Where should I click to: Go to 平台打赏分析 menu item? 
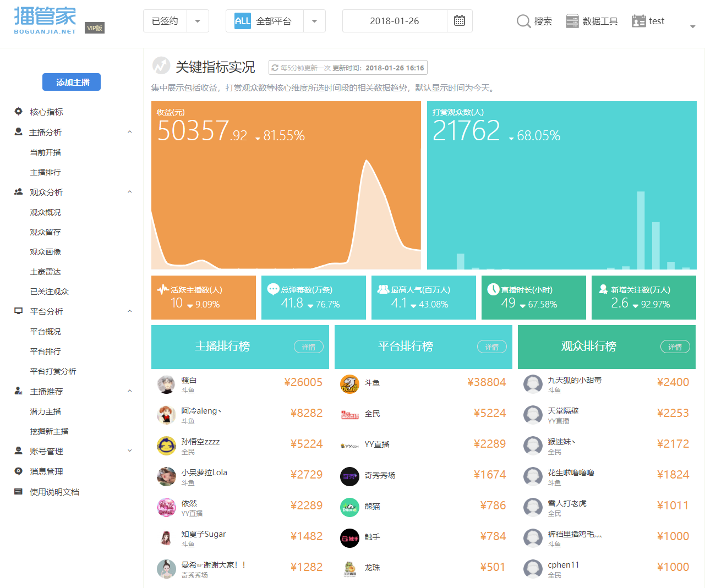[x=53, y=371]
